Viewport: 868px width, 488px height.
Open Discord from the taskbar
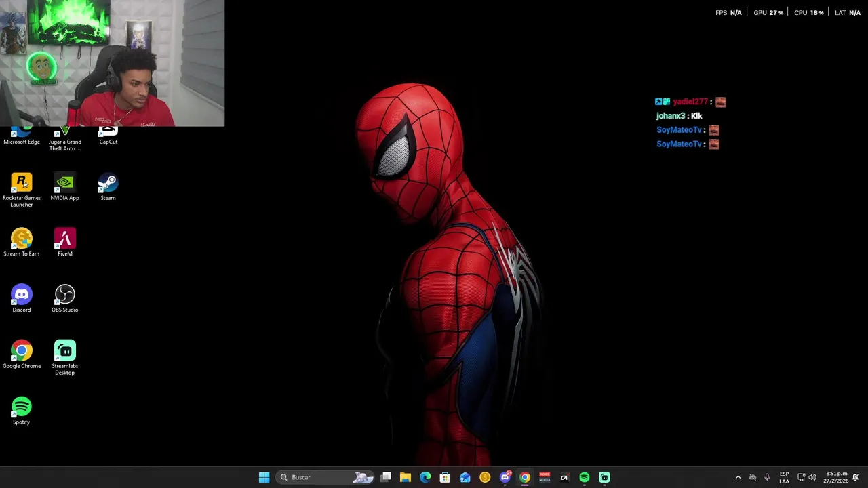[x=505, y=477]
